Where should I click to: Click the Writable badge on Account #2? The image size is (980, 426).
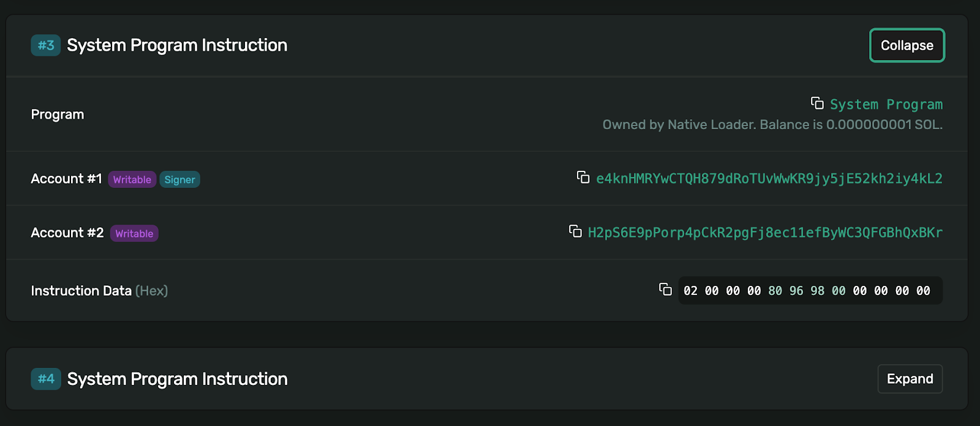point(134,233)
